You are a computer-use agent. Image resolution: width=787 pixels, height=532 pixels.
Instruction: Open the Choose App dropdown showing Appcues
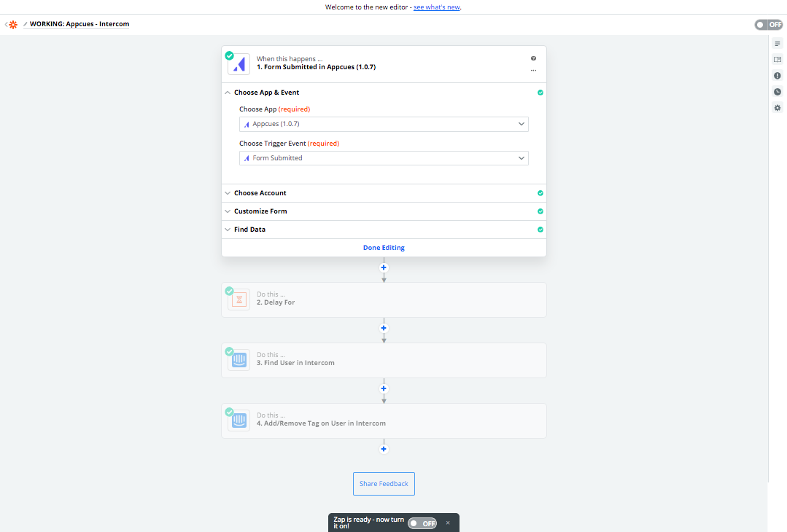coord(384,124)
